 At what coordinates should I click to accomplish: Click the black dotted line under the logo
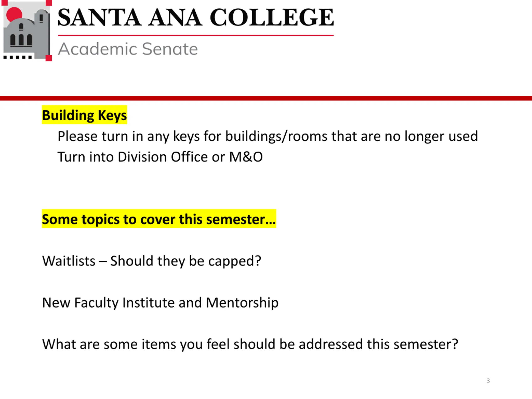17,57
